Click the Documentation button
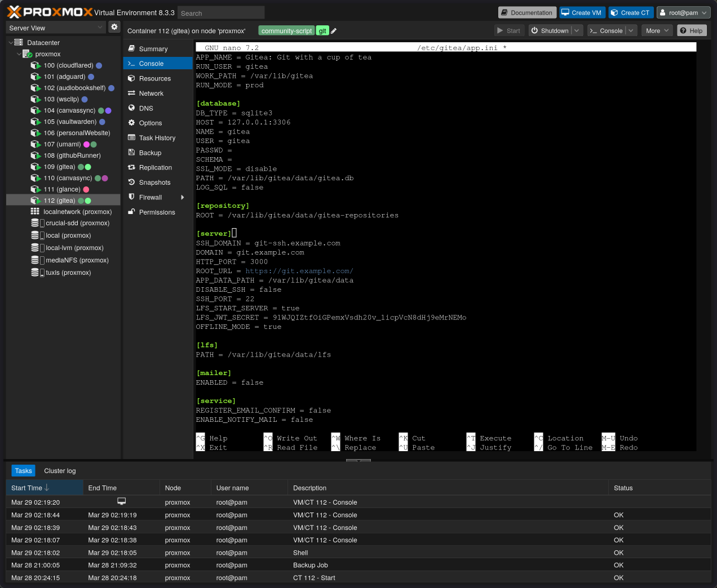This screenshot has height=588, width=717. click(527, 12)
